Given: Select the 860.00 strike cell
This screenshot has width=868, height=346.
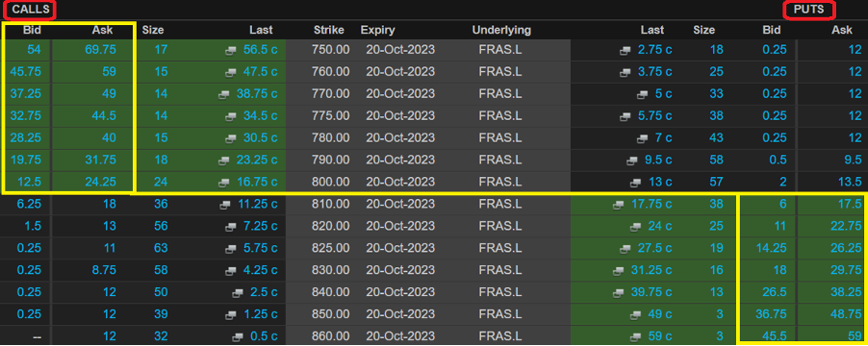Looking at the screenshot, I should click(330, 336).
